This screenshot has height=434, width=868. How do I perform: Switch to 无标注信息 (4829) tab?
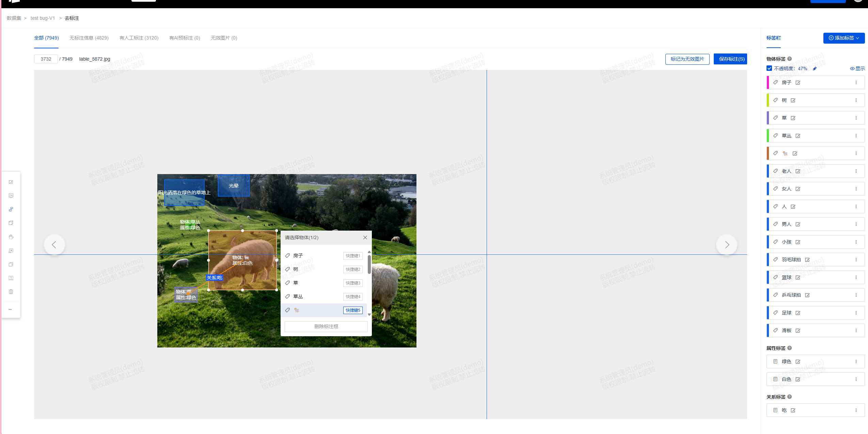pyautogui.click(x=89, y=38)
